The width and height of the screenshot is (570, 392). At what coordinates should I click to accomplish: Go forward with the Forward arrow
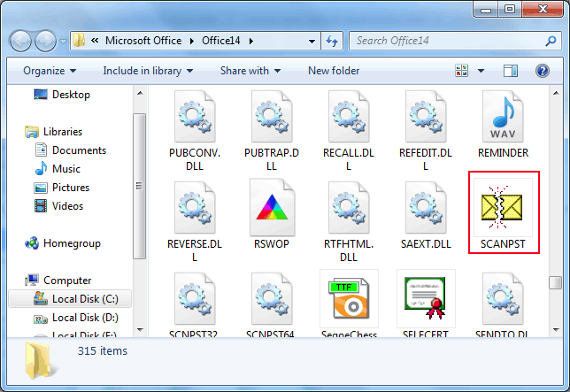pos(45,41)
